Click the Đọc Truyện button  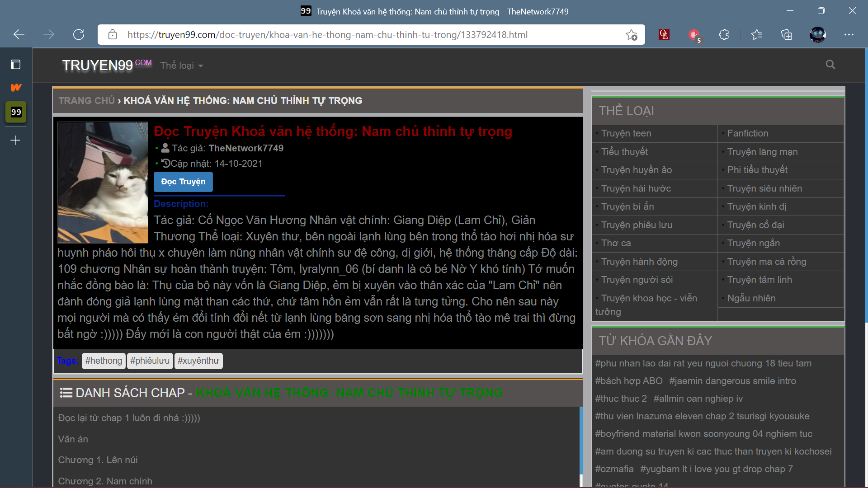pyautogui.click(x=183, y=182)
